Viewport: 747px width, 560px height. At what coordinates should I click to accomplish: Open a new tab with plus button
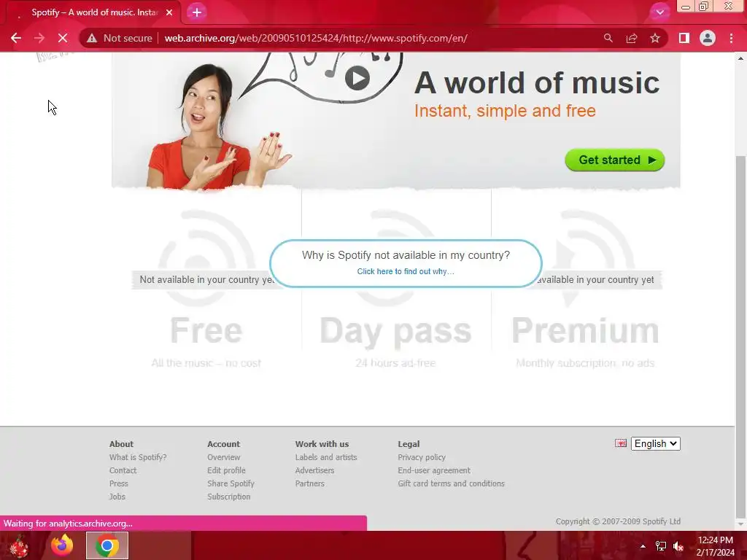point(197,12)
